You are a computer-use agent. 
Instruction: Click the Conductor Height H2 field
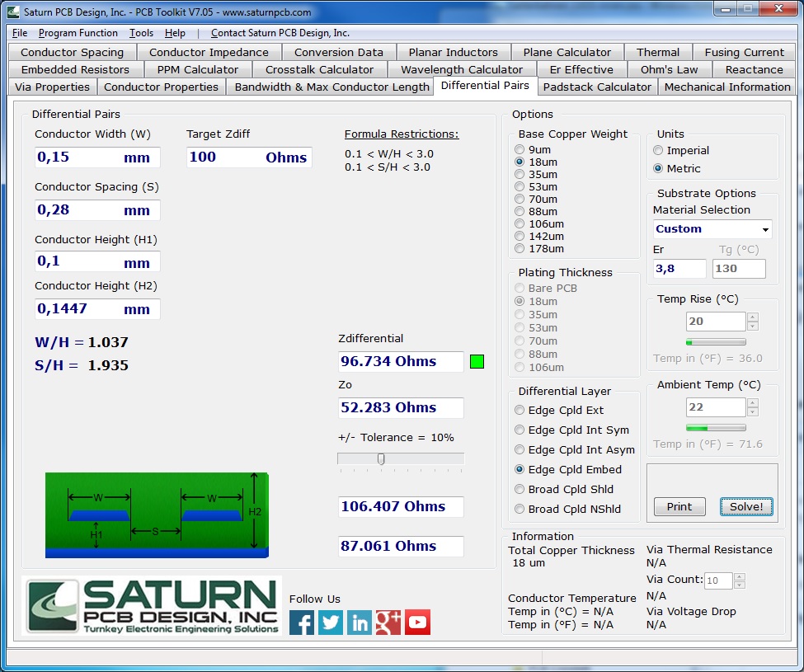[x=97, y=309]
